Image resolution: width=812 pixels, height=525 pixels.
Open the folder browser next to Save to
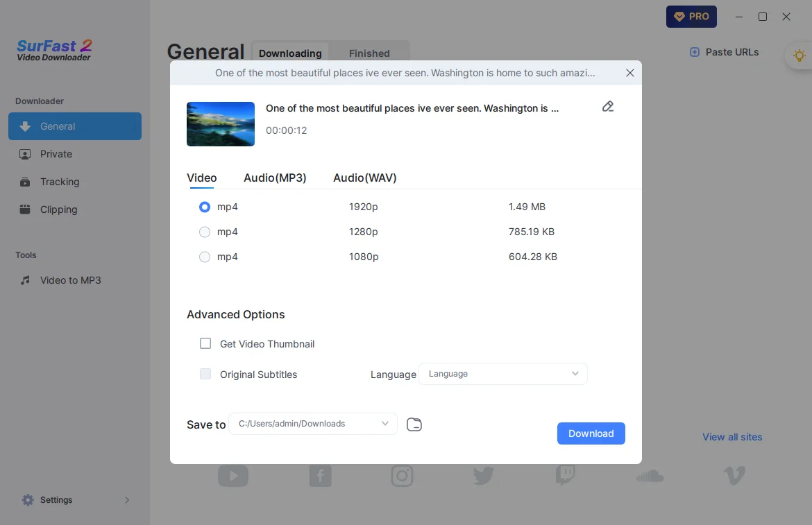tap(414, 424)
